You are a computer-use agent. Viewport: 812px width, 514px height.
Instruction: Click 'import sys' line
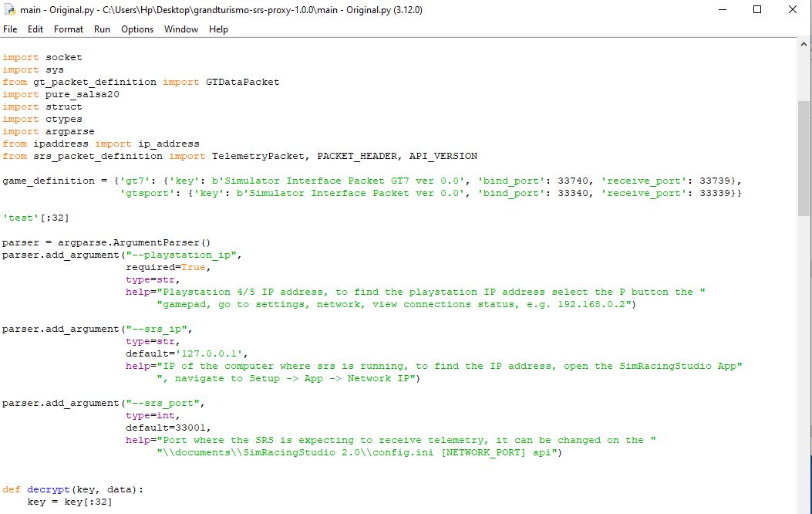(x=33, y=70)
